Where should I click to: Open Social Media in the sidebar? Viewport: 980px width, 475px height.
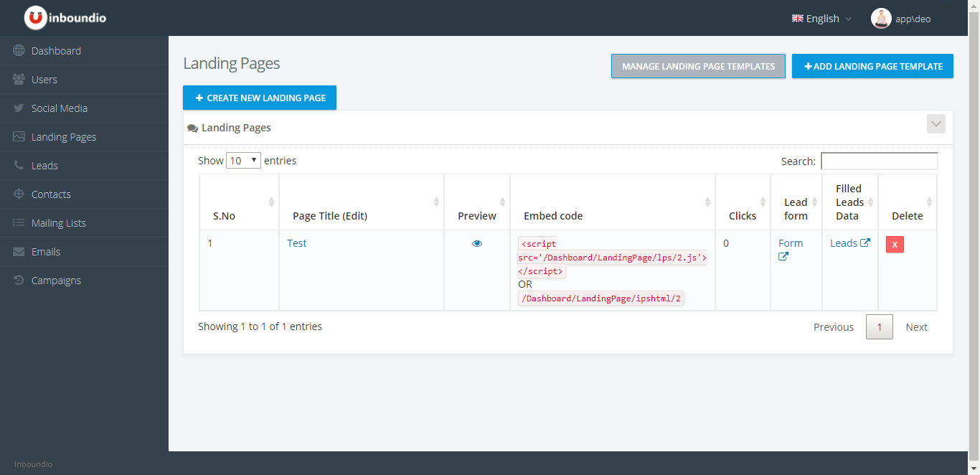(x=84, y=108)
